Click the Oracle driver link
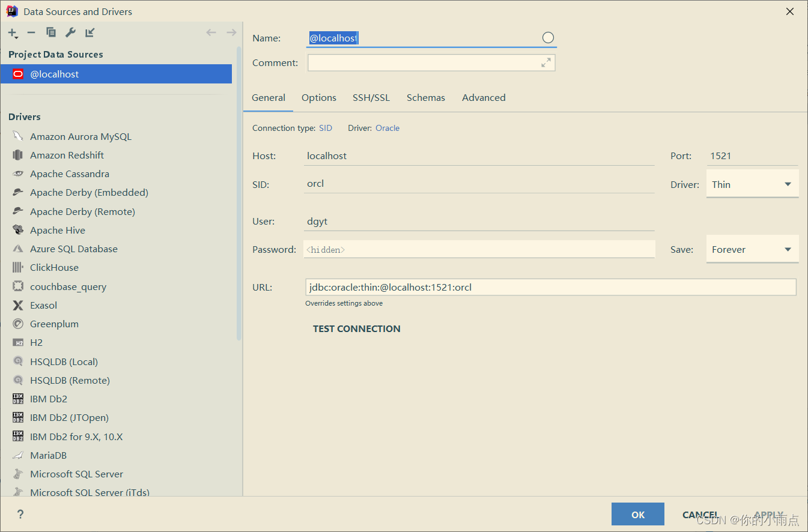808x532 pixels. coord(387,128)
